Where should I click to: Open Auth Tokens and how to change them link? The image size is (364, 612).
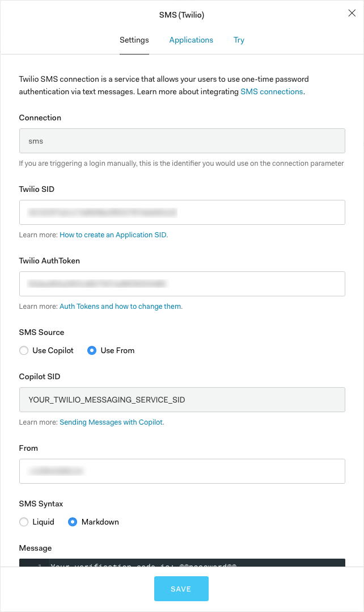120,307
